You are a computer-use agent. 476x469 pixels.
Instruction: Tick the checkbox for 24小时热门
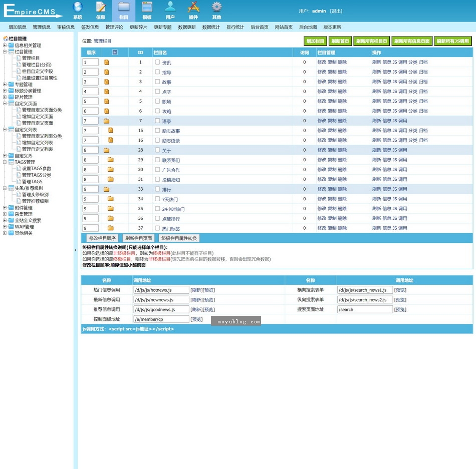(x=157, y=209)
